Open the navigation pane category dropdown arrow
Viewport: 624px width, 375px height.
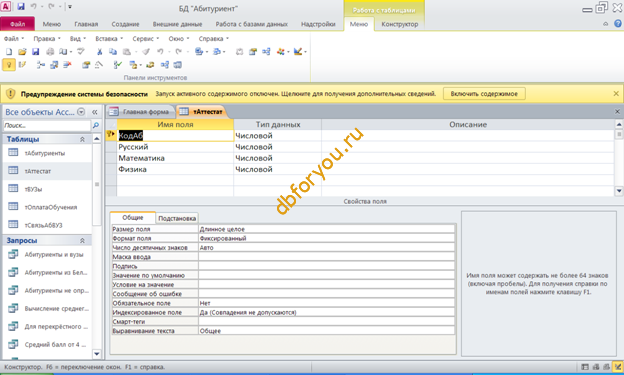(x=81, y=112)
